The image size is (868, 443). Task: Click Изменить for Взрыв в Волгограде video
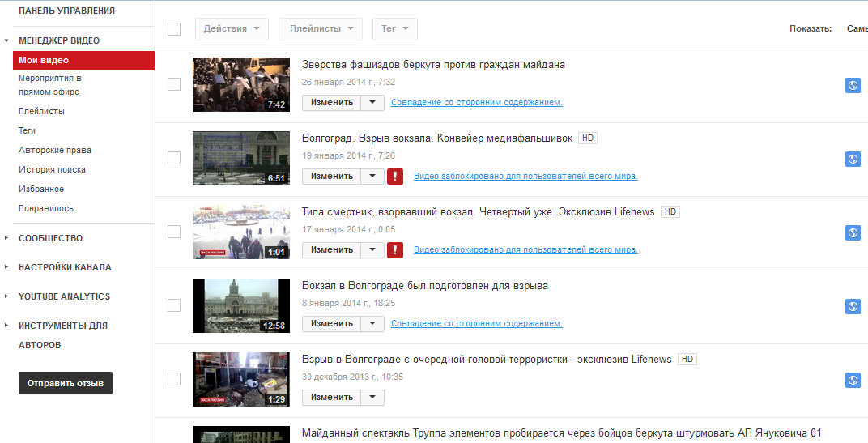click(x=332, y=397)
